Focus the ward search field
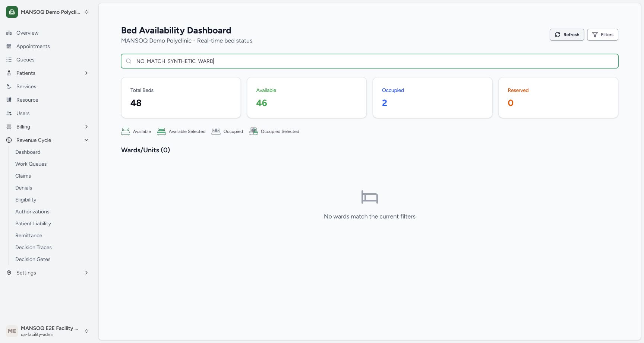The width and height of the screenshot is (644, 343). [370, 61]
